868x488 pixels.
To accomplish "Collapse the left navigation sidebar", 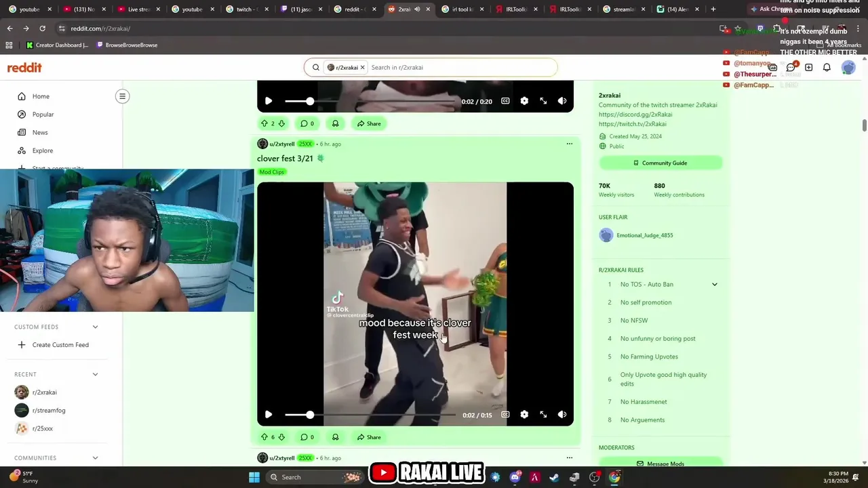I will pos(123,96).
